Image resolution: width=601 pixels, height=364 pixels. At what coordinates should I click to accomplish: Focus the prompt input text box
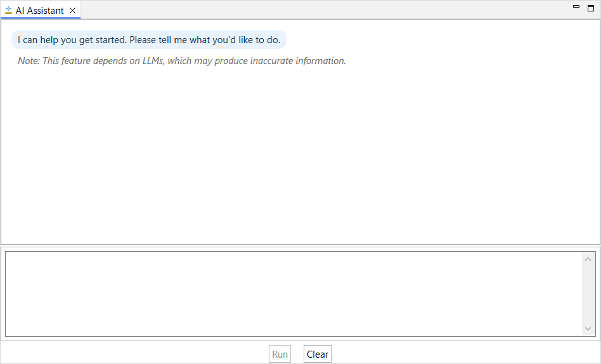(x=294, y=294)
